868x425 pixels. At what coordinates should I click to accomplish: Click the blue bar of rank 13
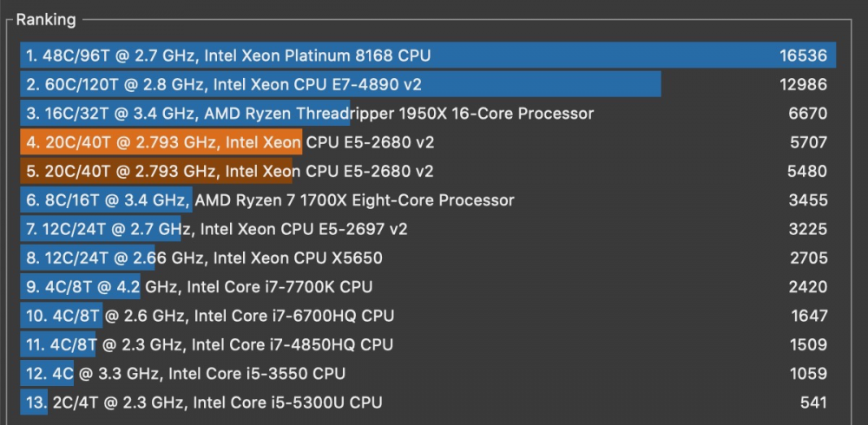tap(35, 402)
